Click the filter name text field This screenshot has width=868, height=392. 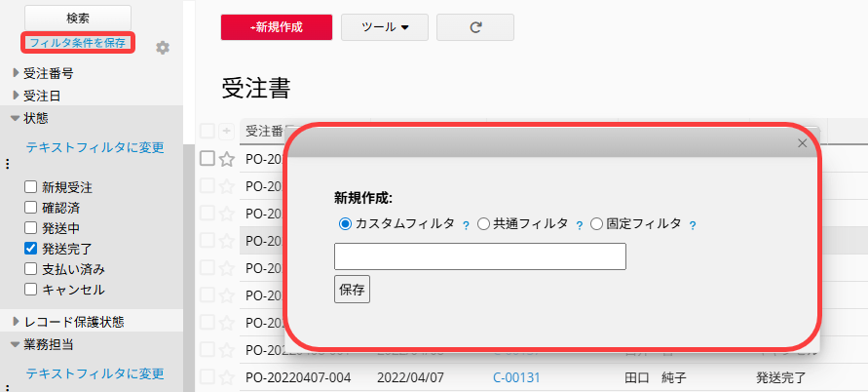[479, 256]
